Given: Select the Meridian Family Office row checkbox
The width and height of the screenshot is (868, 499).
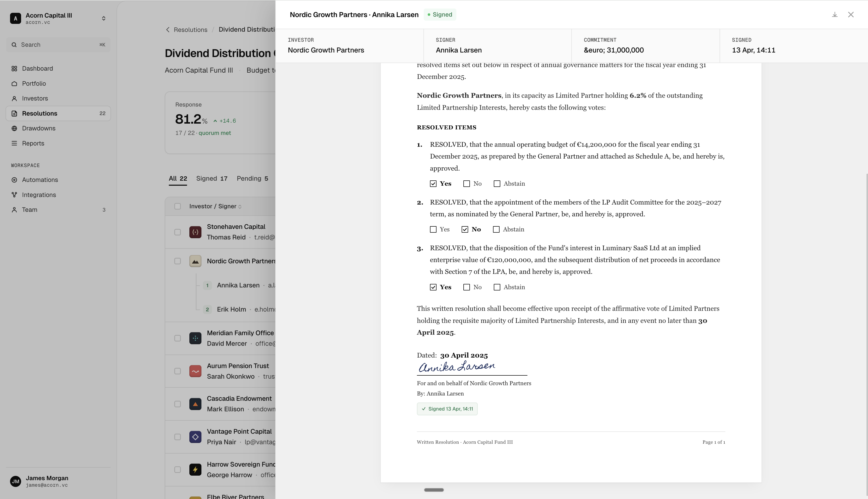Looking at the screenshot, I should tap(177, 338).
